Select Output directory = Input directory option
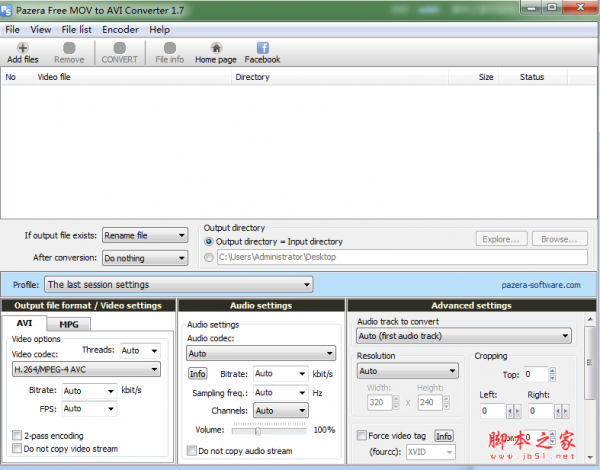Viewport: 600px width, 470px height. 209,241
